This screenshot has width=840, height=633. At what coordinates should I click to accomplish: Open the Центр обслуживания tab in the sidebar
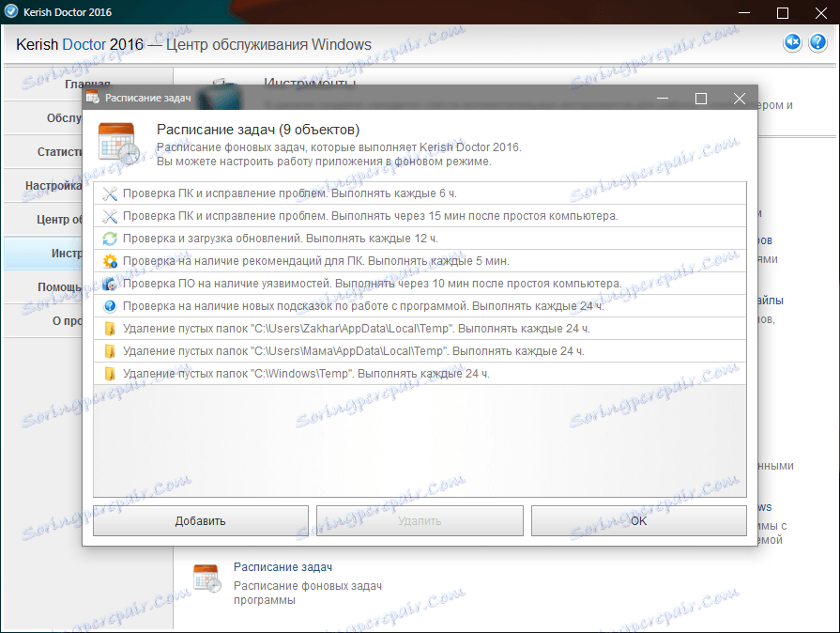[x=43, y=219]
